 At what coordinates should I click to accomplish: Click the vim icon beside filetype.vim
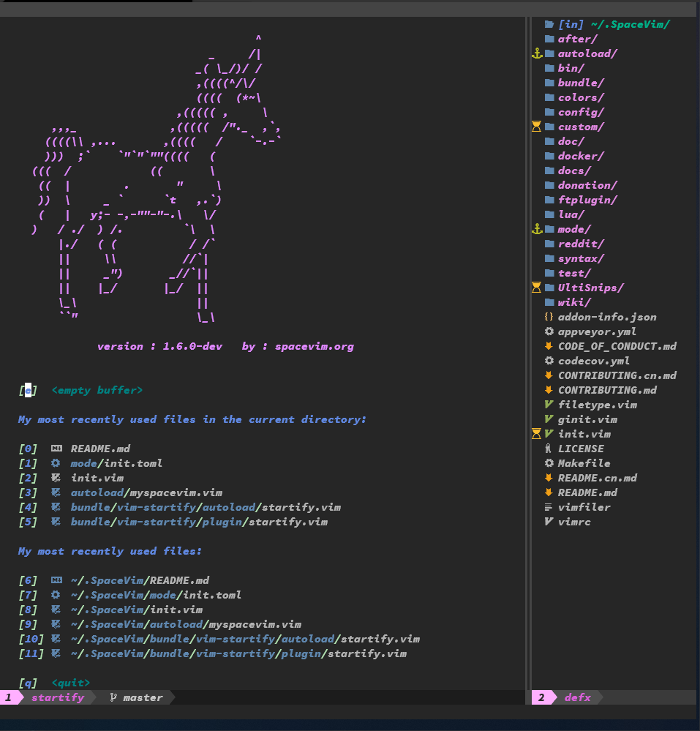(549, 405)
